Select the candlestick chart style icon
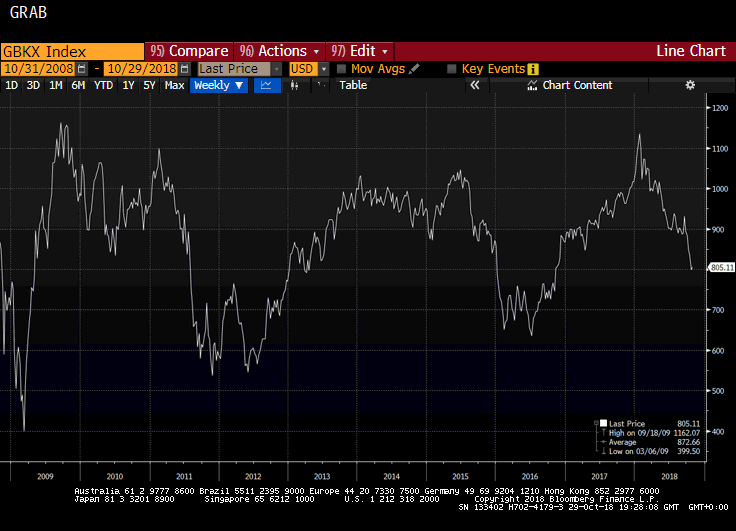 pyautogui.click(x=294, y=85)
